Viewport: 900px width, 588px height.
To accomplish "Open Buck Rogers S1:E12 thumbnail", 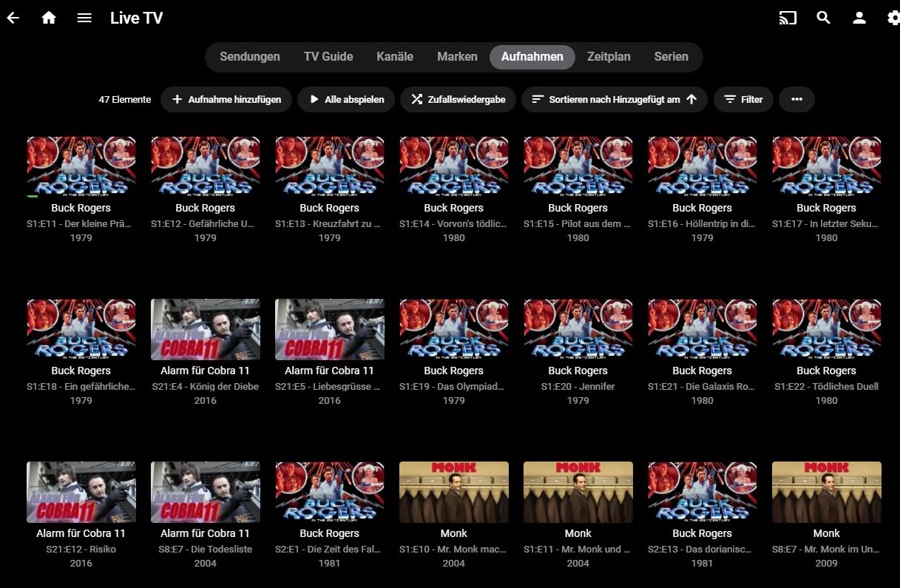I will click(x=206, y=167).
